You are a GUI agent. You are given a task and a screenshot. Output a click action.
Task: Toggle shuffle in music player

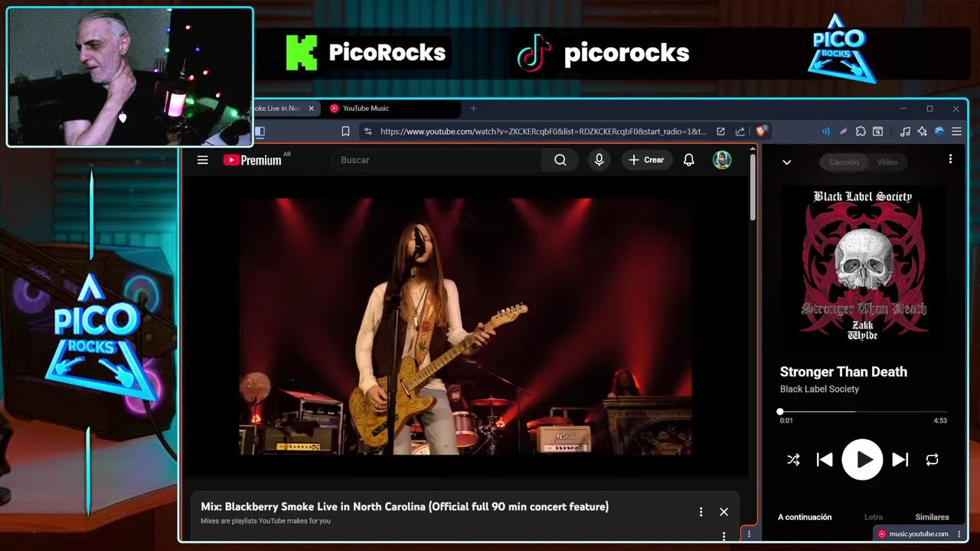pos(793,460)
